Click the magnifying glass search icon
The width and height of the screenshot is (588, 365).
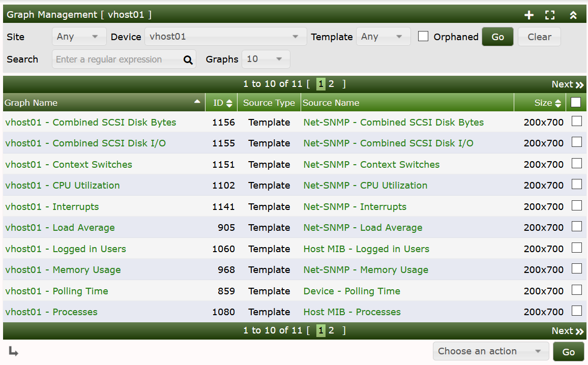188,59
